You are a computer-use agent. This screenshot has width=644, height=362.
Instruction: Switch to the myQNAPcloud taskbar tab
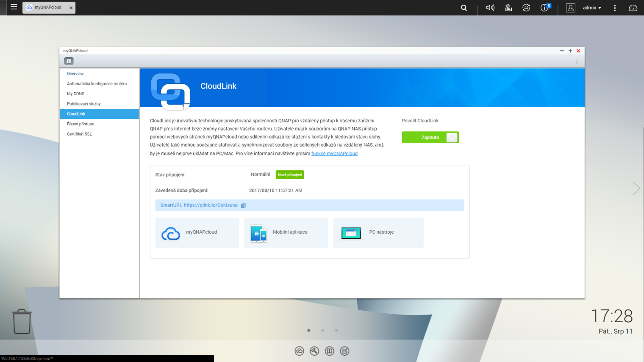49,8
